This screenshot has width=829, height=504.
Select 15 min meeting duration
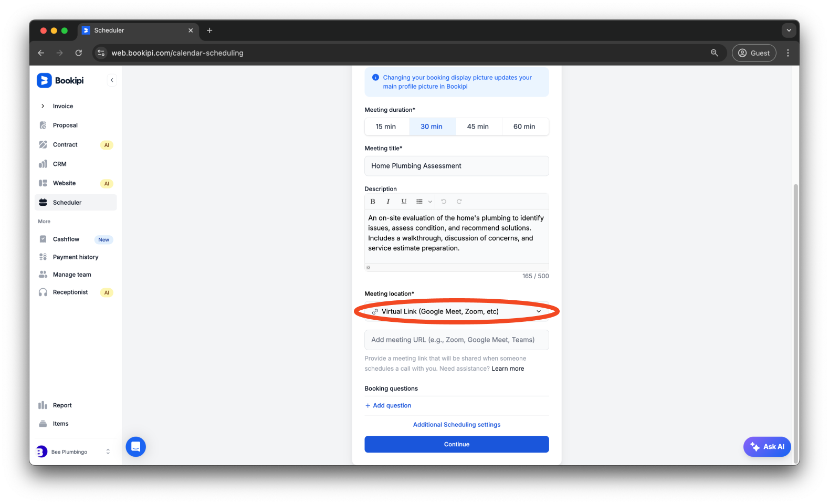point(386,127)
